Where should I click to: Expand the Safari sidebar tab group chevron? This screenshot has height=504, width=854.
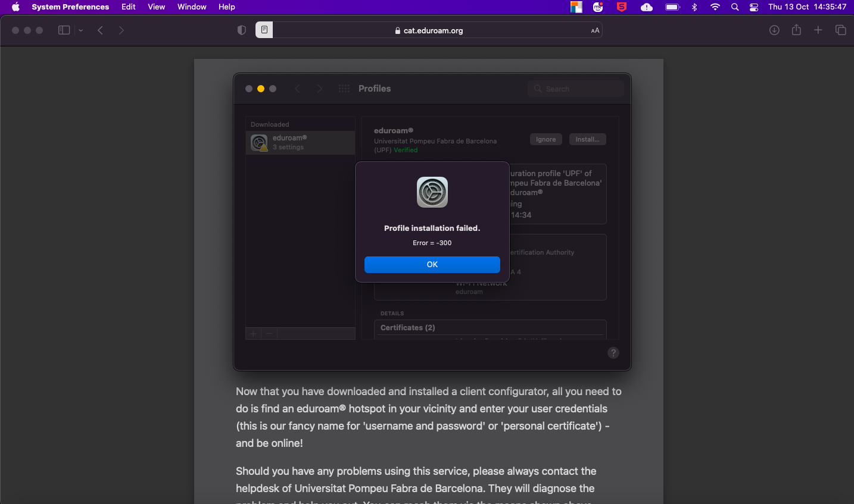coord(80,30)
